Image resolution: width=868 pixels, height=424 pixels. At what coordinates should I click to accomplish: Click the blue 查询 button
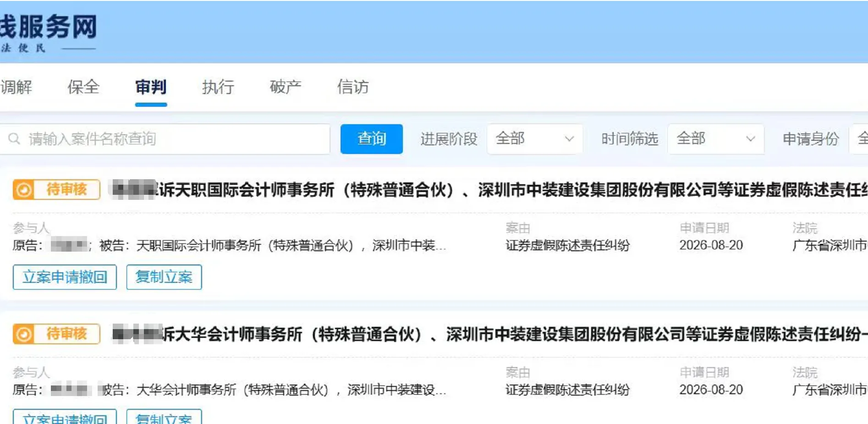[372, 138]
